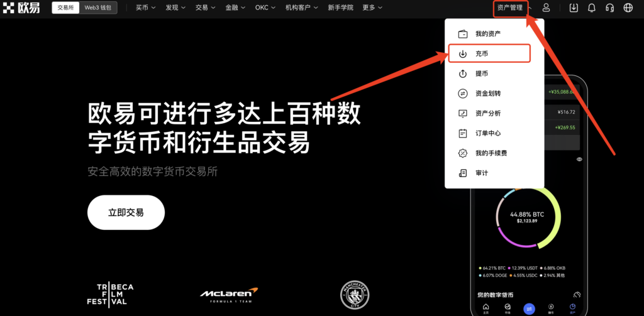Viewport: 644px width, 316px height.
Task: Click 6.88% OKB legend entry
Action: point(553,268)
